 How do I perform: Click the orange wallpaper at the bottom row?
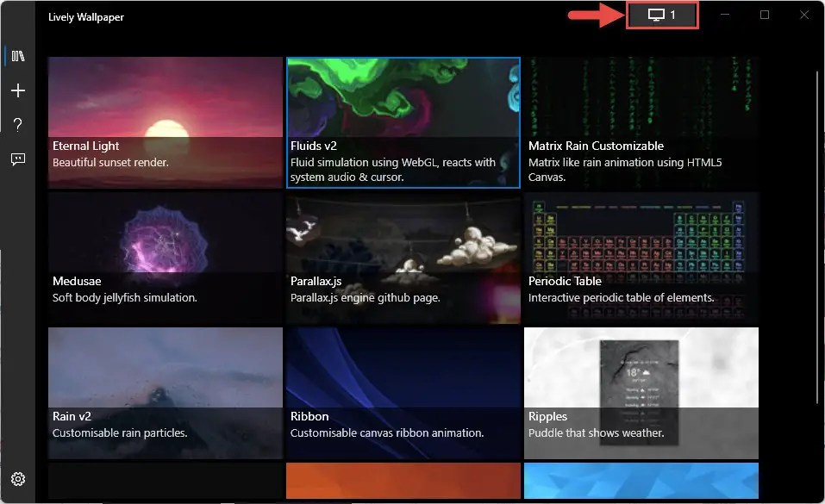[403, 482]
